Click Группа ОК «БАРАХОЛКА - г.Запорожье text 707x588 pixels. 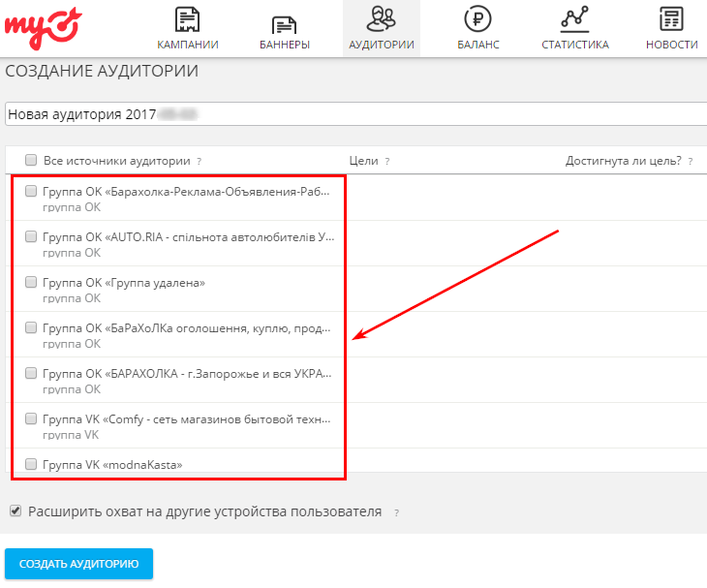pyautogui.click(x=187, y=374)
